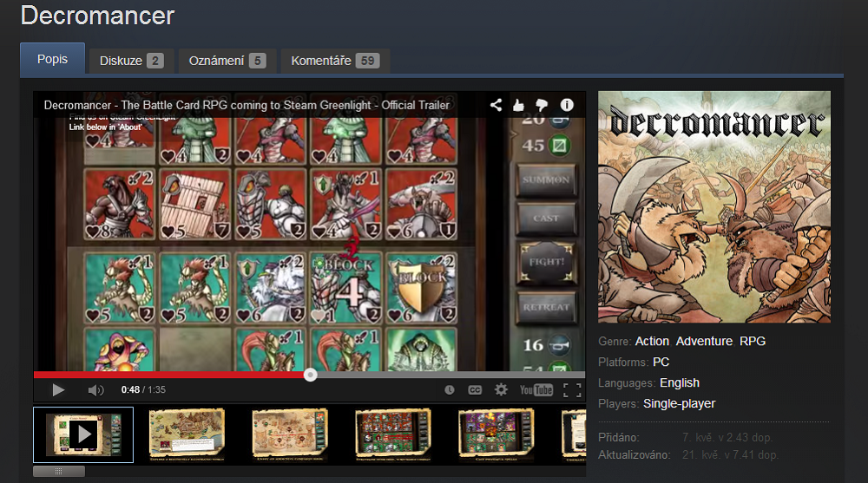Click the Aktualizováno date text
Screen dimensions: 868x483
tap(730, 455)
